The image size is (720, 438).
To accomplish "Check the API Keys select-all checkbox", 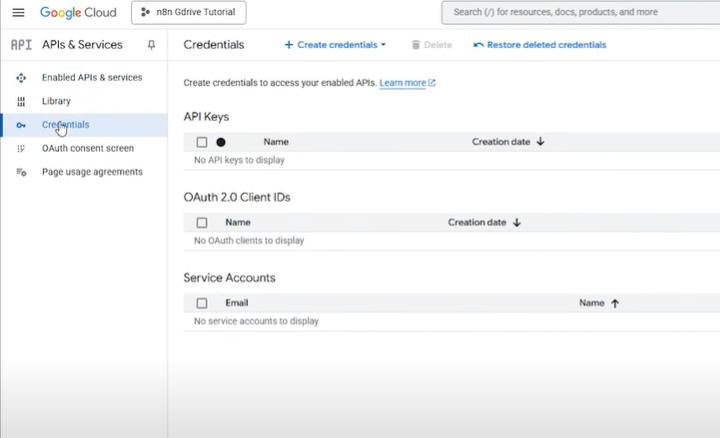I will (x=202, y=142).
